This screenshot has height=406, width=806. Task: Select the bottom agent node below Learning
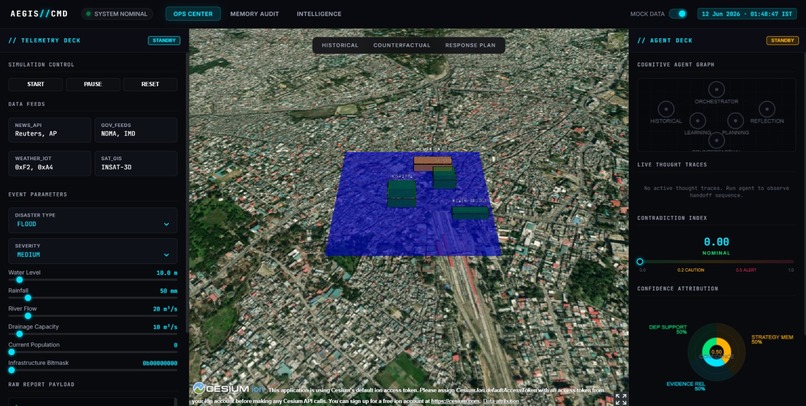point(717,140)
